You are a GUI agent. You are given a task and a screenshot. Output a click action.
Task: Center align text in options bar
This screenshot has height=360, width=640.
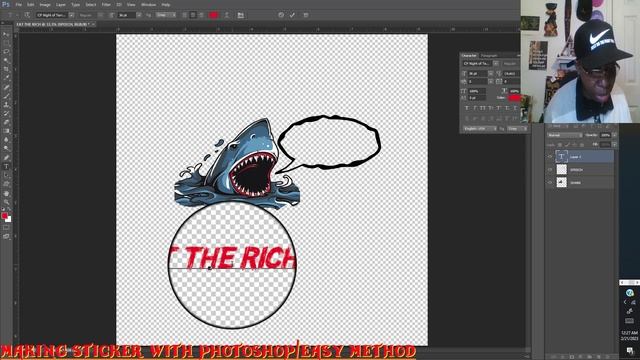tap(193, 15)
